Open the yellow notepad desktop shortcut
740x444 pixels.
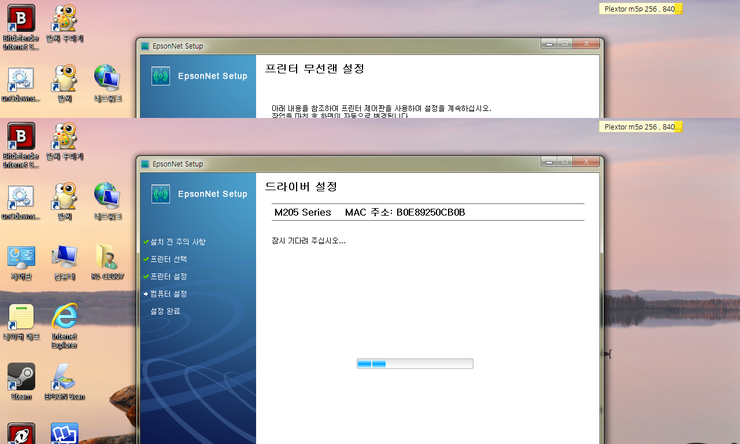[21, 318]
